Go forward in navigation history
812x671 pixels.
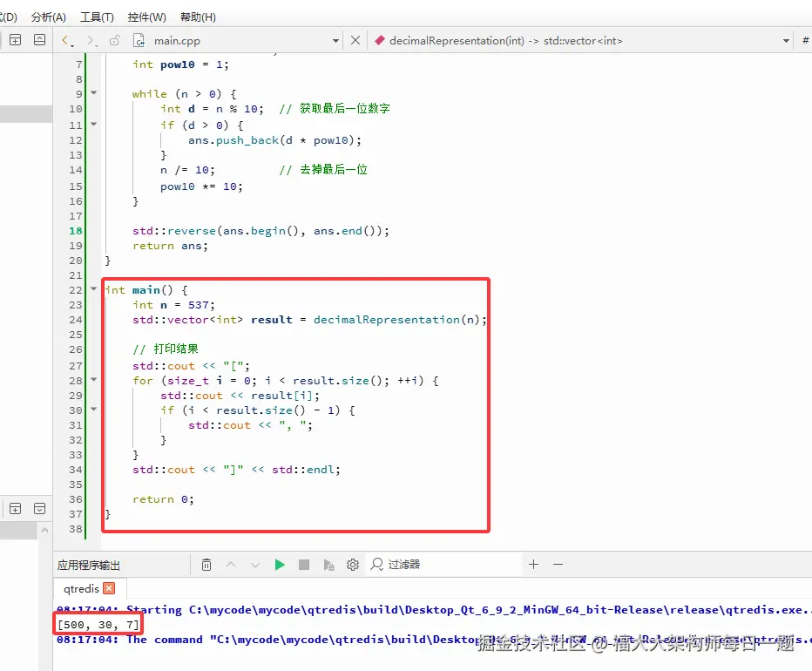click(91, 40)
